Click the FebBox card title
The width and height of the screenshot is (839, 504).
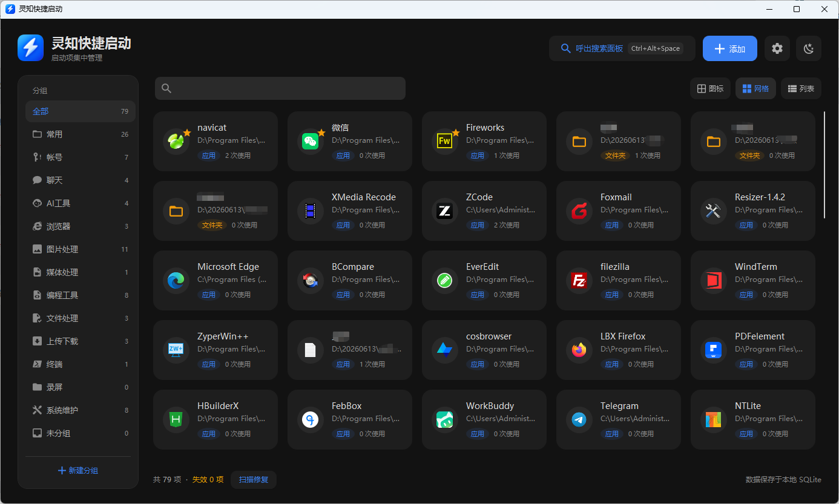(x=347, y=406)
